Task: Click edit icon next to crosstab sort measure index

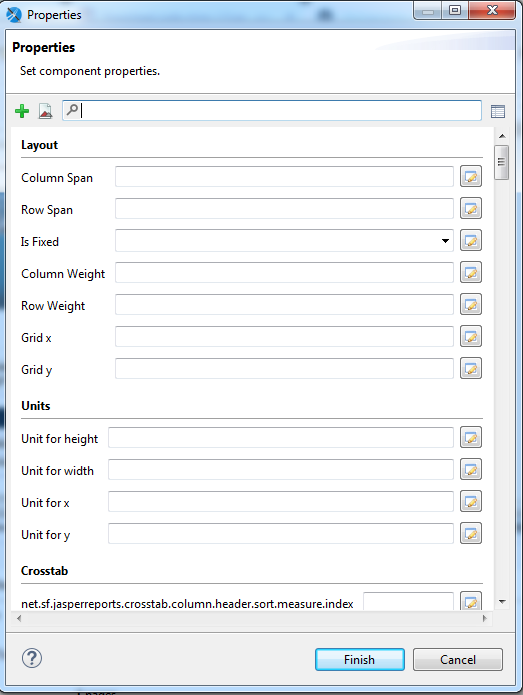Action: (x=471, y=601)
